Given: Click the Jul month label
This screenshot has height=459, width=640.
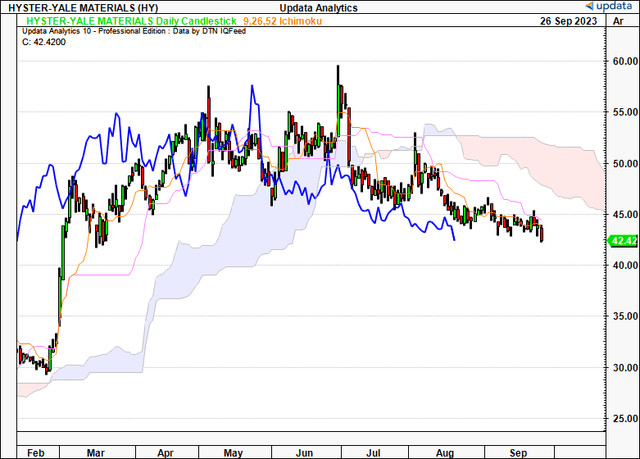Looking at the screenshot, I should pyautogui.click(x=373, y=453).
